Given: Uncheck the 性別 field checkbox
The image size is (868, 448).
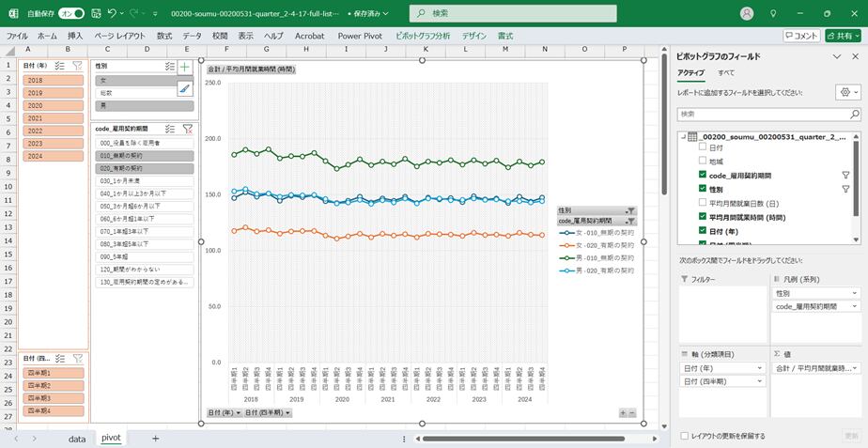Looking at the screenshot, I should [702, 190].
